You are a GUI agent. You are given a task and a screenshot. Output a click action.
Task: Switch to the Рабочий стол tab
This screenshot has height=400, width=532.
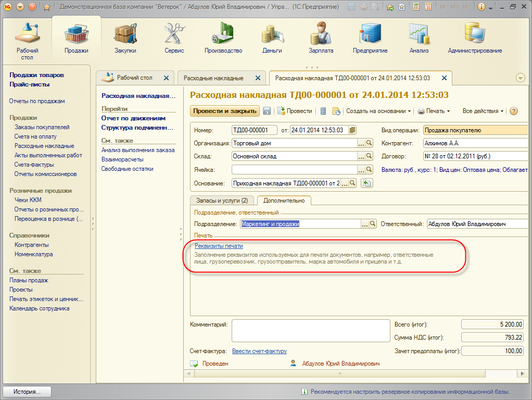(x=134, y=78)
